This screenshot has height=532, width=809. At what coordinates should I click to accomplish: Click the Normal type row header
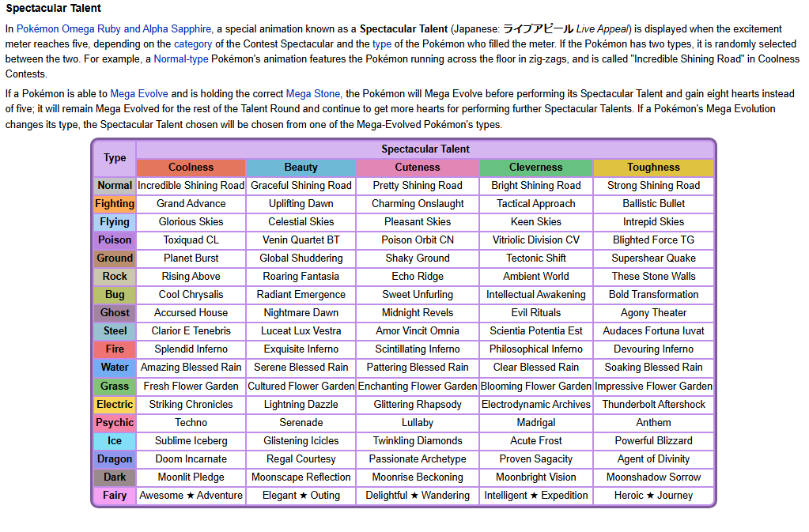[115, 185]
